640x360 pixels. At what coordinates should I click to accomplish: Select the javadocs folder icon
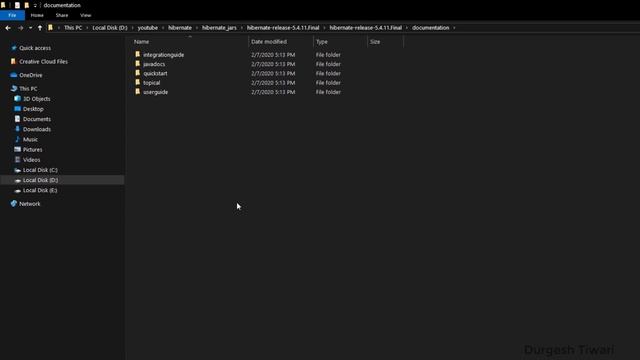[x=138, y=64]
